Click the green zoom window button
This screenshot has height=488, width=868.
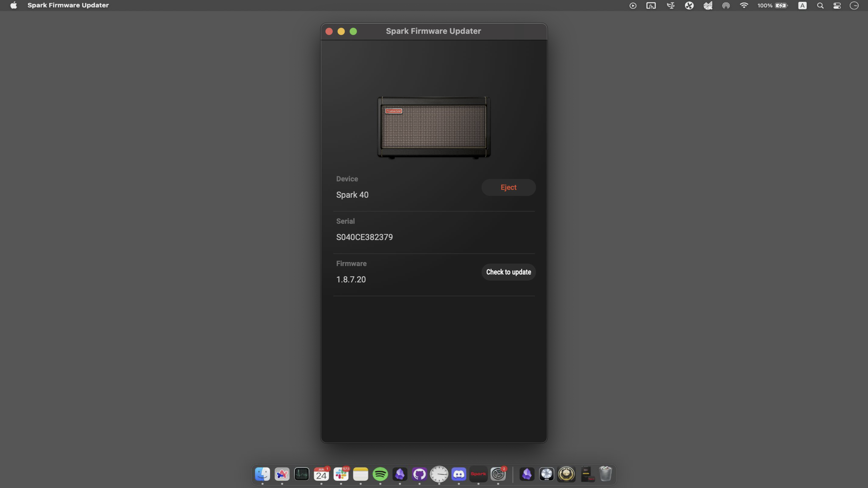pyautogui.click(x=353, y=31)
